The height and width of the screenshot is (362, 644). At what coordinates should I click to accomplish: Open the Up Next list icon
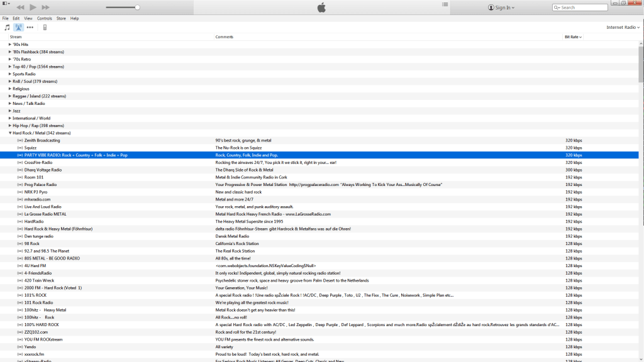445,4
